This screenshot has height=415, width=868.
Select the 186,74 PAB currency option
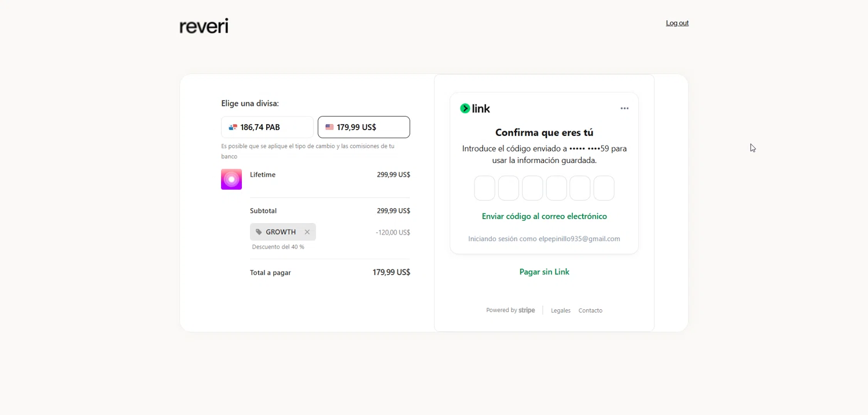point(267,127)
